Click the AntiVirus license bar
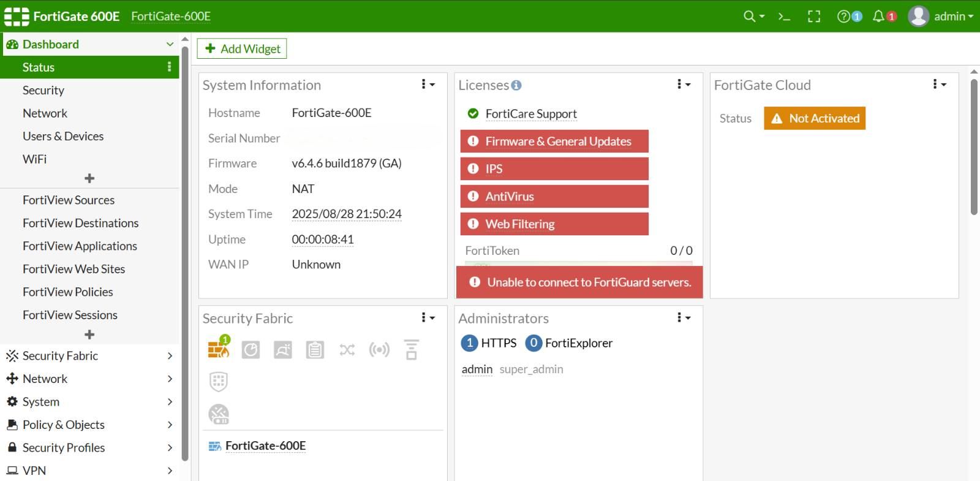This screenshot has height=481, width=980. (554, 197)
